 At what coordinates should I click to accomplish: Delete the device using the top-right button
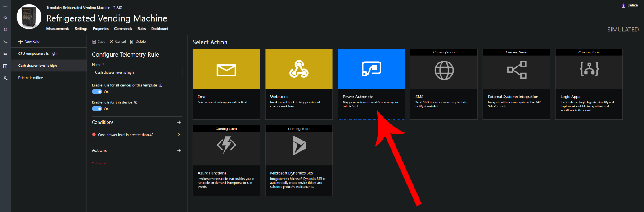(x=630, y=5)
